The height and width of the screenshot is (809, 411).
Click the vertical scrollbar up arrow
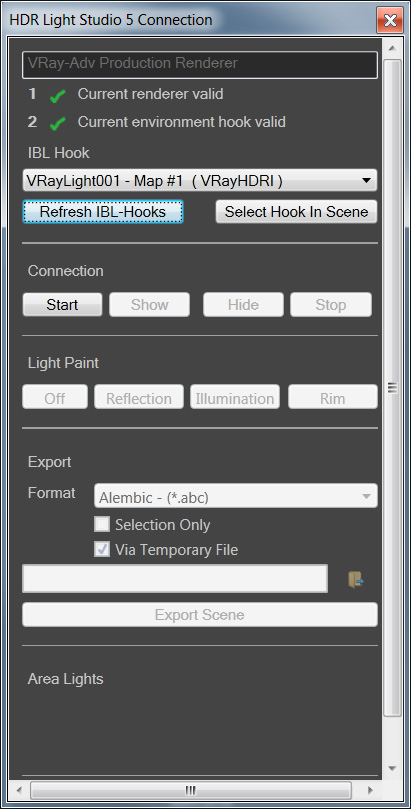click(x=392, y=48)
